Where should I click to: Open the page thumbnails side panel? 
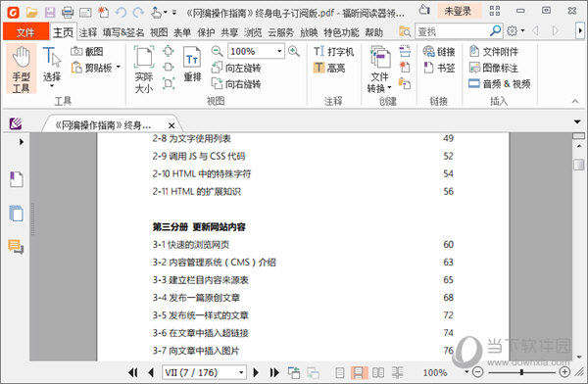tap(16, 213)
